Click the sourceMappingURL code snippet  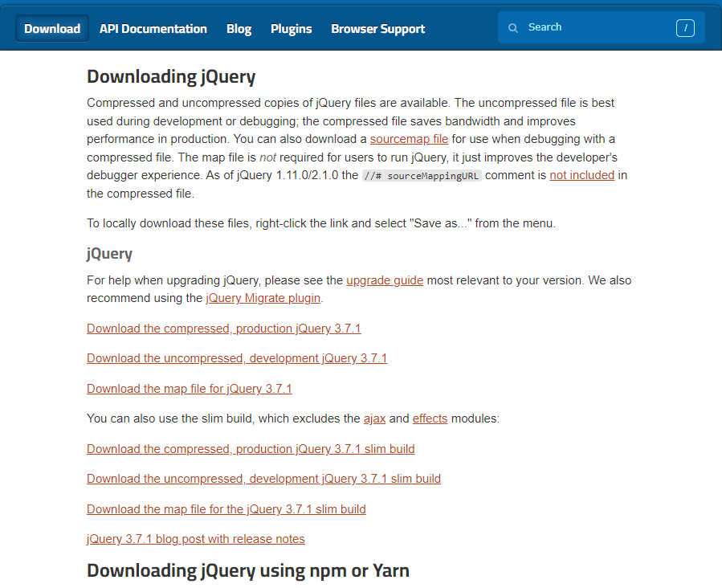pos(422,175)
